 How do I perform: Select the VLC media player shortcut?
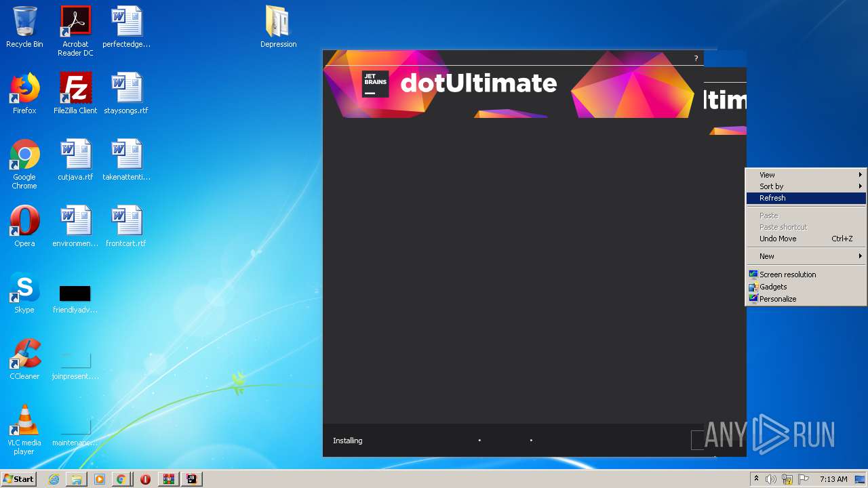(x=24, y=430)
